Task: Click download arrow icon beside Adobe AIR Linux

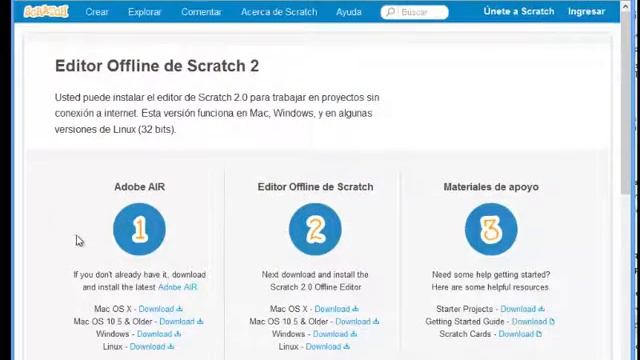Action: pyautogui.click(x=171, y=347)
